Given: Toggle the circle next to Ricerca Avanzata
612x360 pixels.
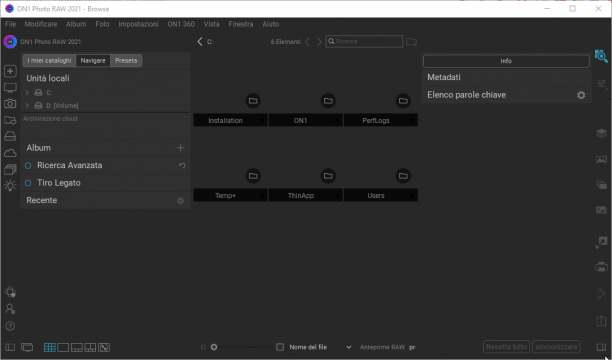Looking at the screenshot, I should point(28,166).
